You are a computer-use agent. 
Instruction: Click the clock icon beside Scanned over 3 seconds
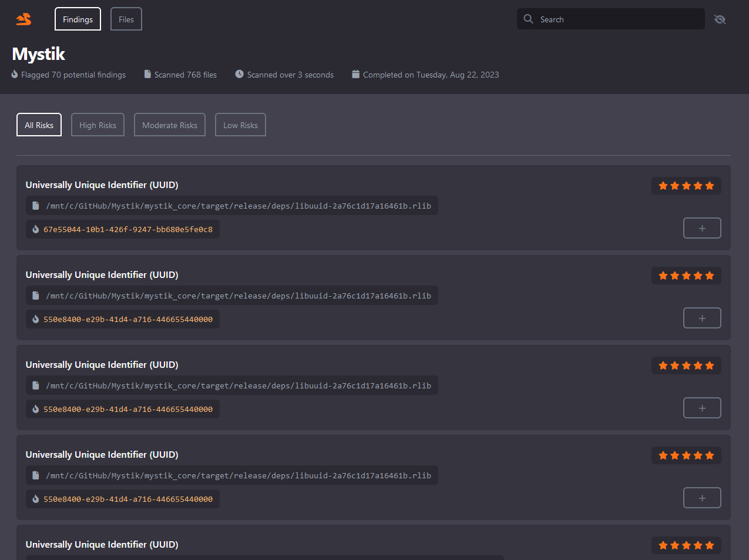(x=239, y=74)
